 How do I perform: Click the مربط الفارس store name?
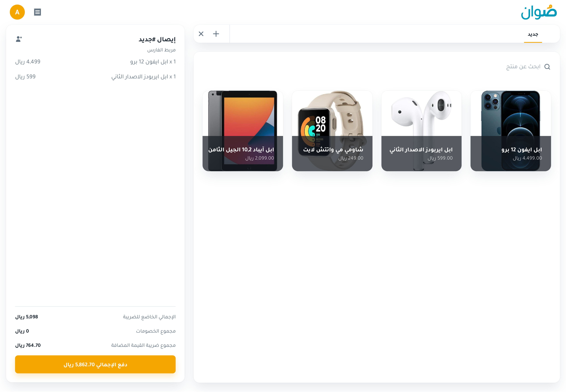(x=161, y=50)
